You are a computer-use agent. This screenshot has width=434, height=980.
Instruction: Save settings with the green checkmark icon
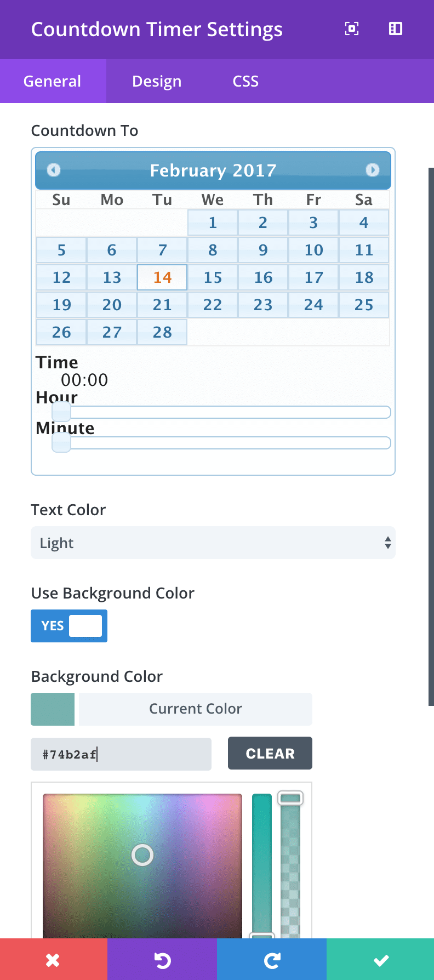click(380, 959)
